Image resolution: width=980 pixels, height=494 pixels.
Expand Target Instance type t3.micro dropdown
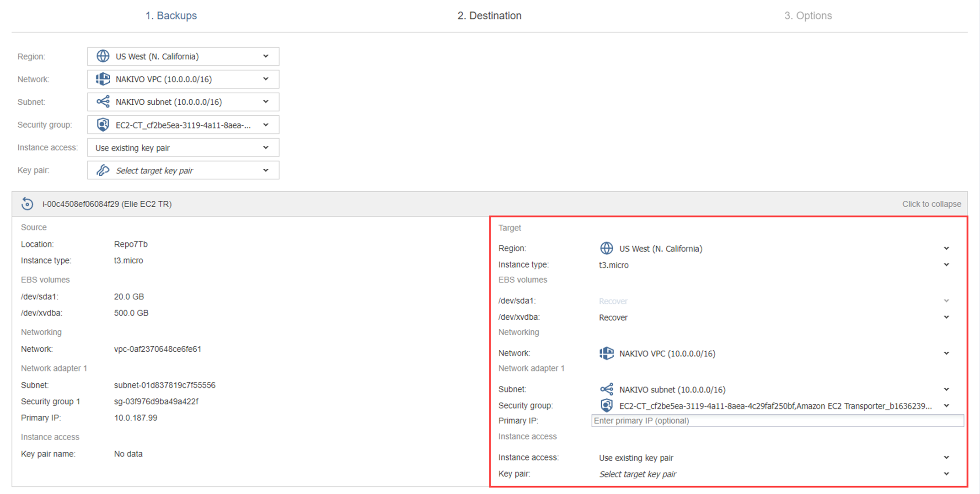[946, 265]
